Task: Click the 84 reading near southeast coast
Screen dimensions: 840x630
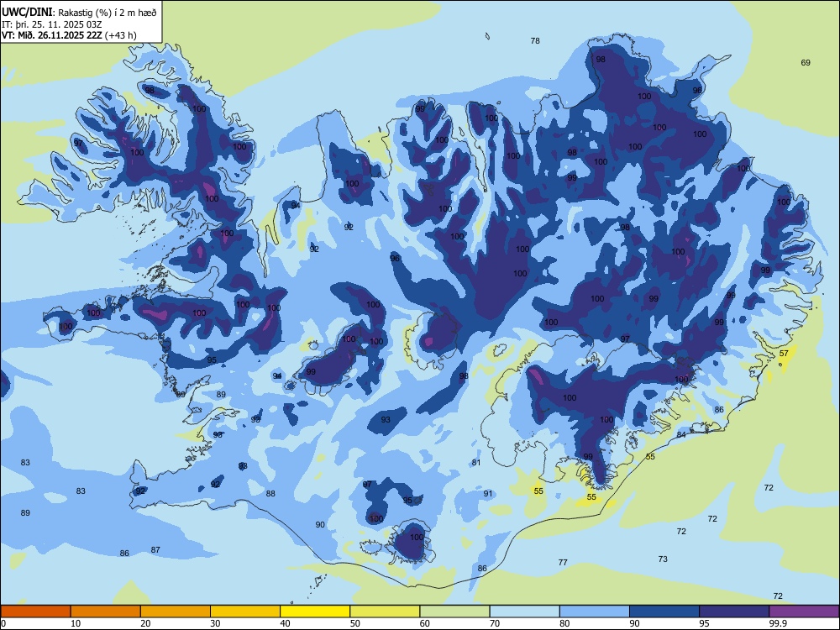Action: [681, 434]
